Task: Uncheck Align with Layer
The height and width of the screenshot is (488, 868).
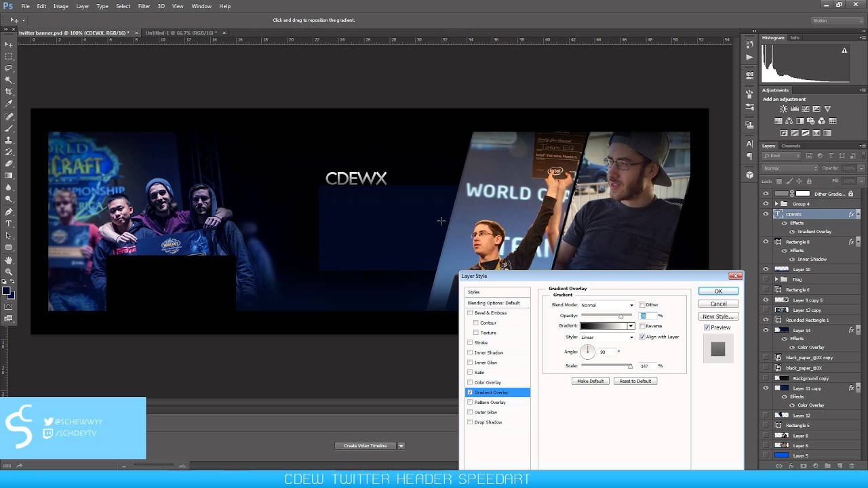Action: 642,337
